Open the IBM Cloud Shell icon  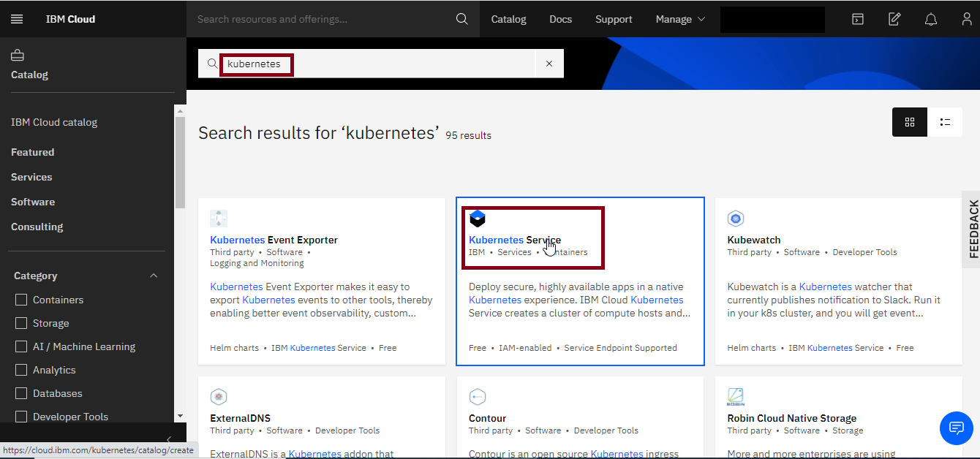click(x=858, y=19)
